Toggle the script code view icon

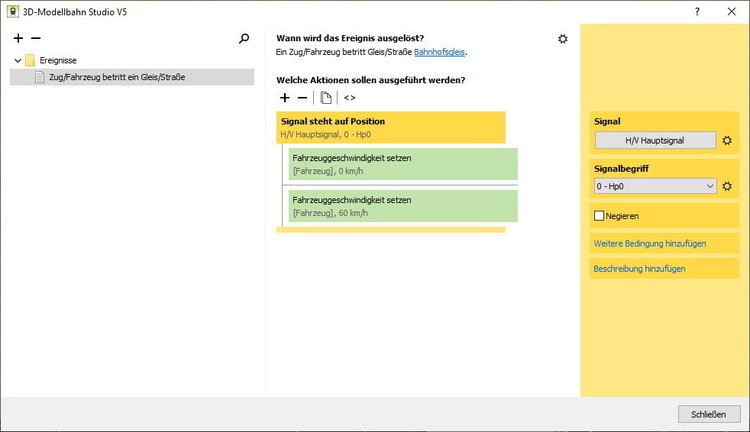tap(349, 98)
